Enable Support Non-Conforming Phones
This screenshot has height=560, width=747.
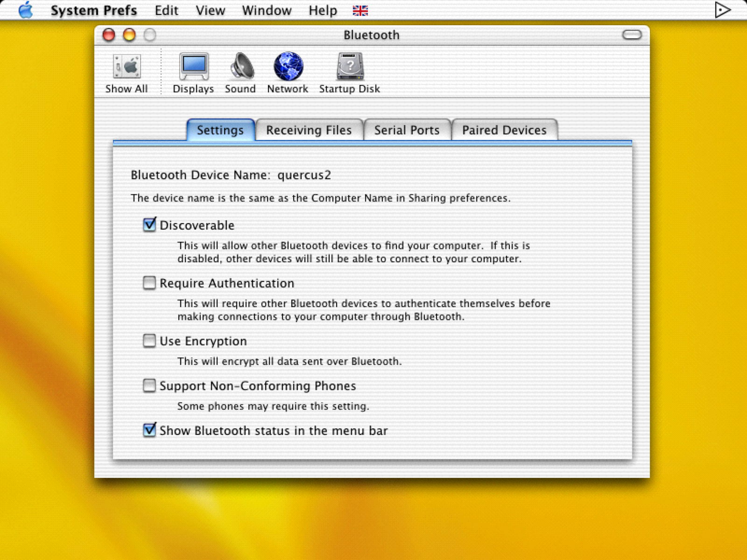[149, 385]
